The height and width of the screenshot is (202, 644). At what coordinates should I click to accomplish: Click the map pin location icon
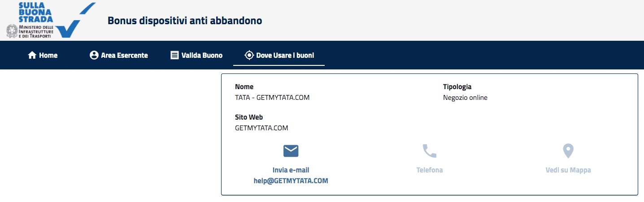point(568,151)
